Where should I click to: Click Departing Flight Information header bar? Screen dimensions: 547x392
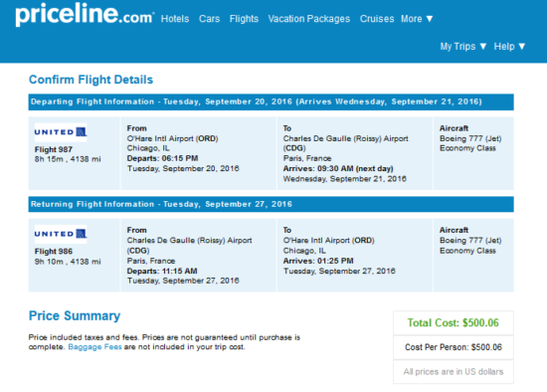click(x=272, y=101)
